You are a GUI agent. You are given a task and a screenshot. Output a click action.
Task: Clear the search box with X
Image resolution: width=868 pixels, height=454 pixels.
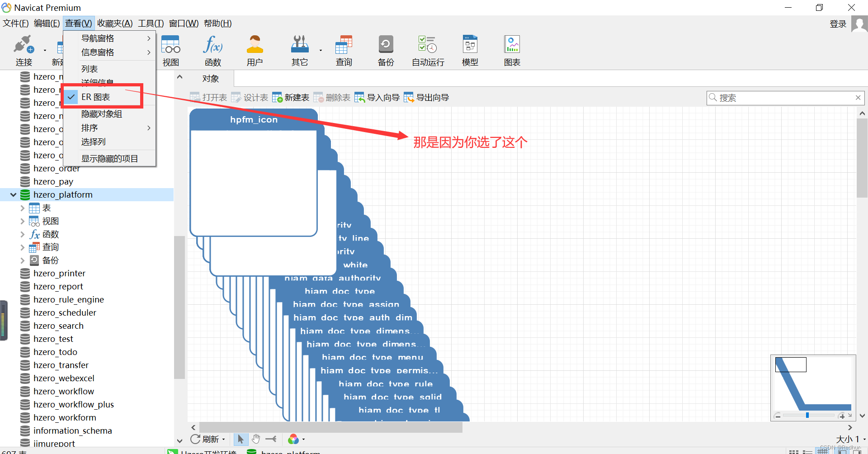(858, 98)
